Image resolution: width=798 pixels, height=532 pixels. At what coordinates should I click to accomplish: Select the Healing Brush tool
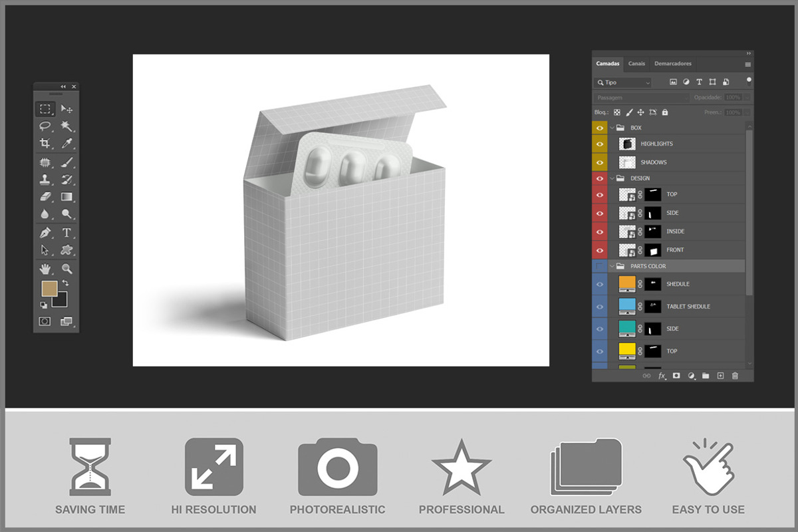45,162
